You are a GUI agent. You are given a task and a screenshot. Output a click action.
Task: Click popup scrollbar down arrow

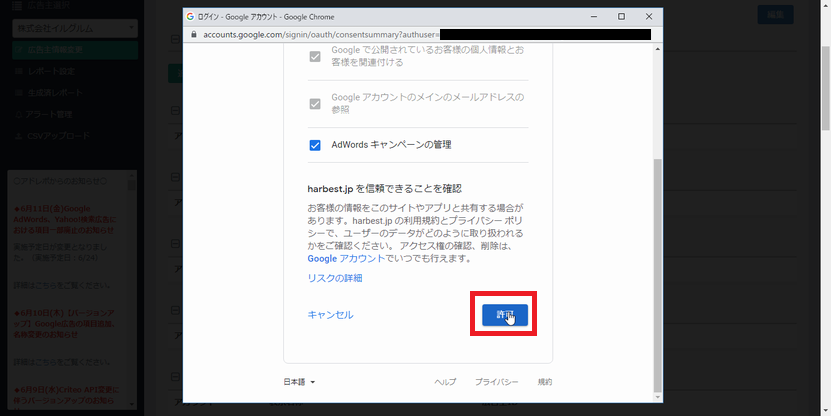click(658, 397)
